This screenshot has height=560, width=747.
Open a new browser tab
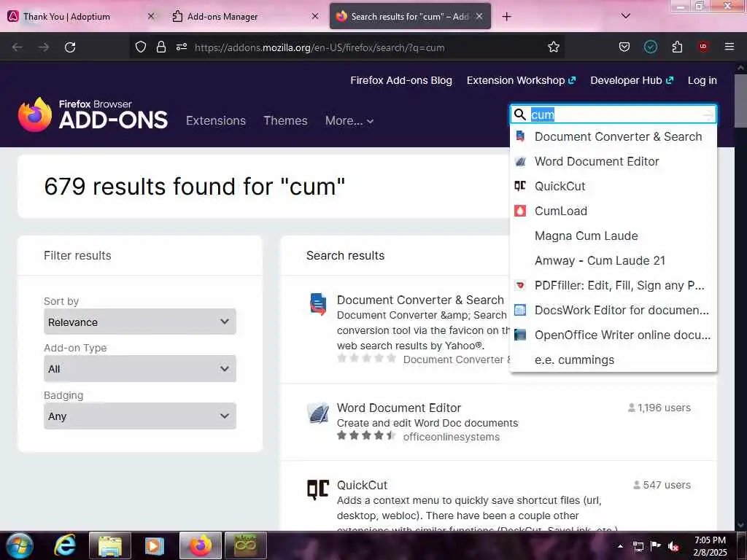tap(506, 17)
